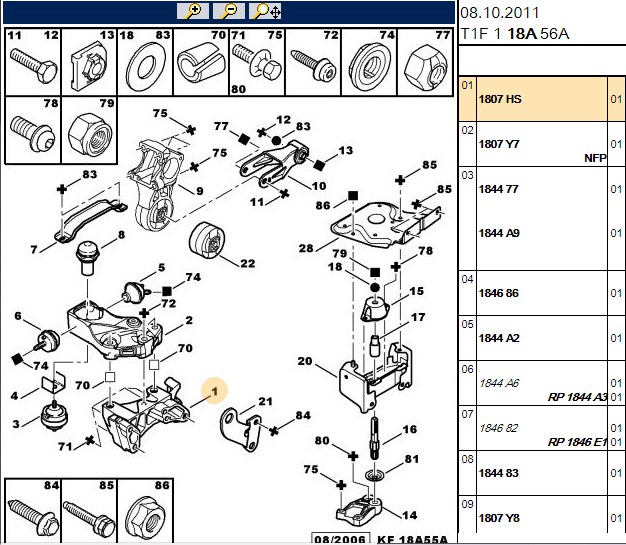626x545 pixels.
Task: Select part number 1807 Y7
Action: pos(499,144)
